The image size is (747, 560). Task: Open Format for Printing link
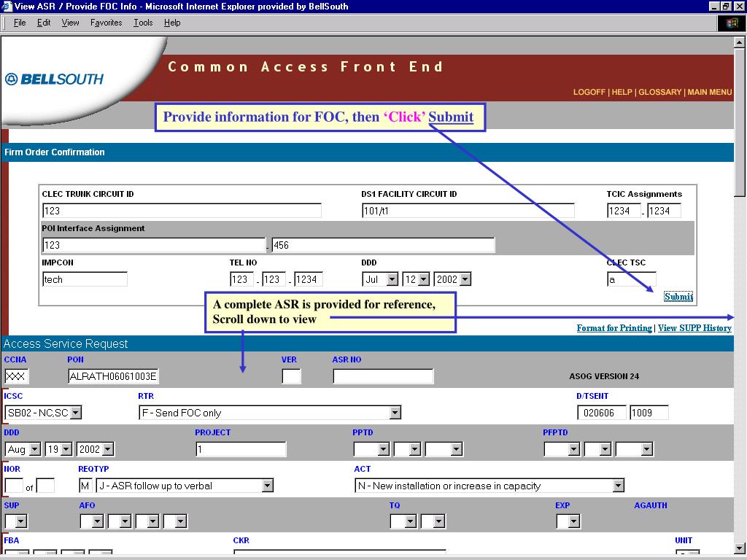pos(614,327)
